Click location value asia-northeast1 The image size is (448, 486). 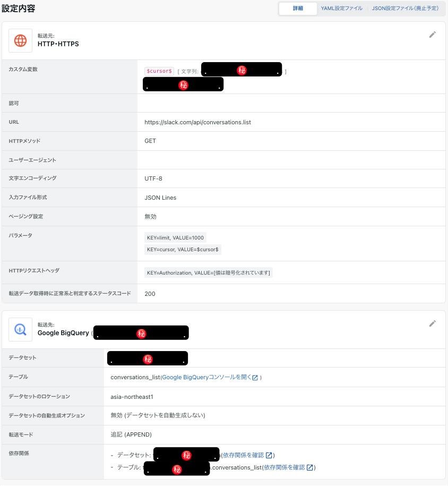(x=132, y=397)
